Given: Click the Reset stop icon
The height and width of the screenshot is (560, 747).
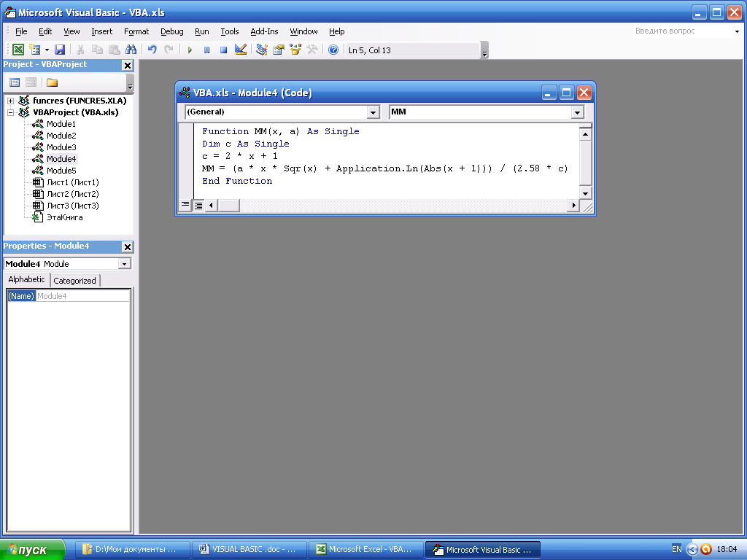Looking at the screenshot, I should coord(223,50).
